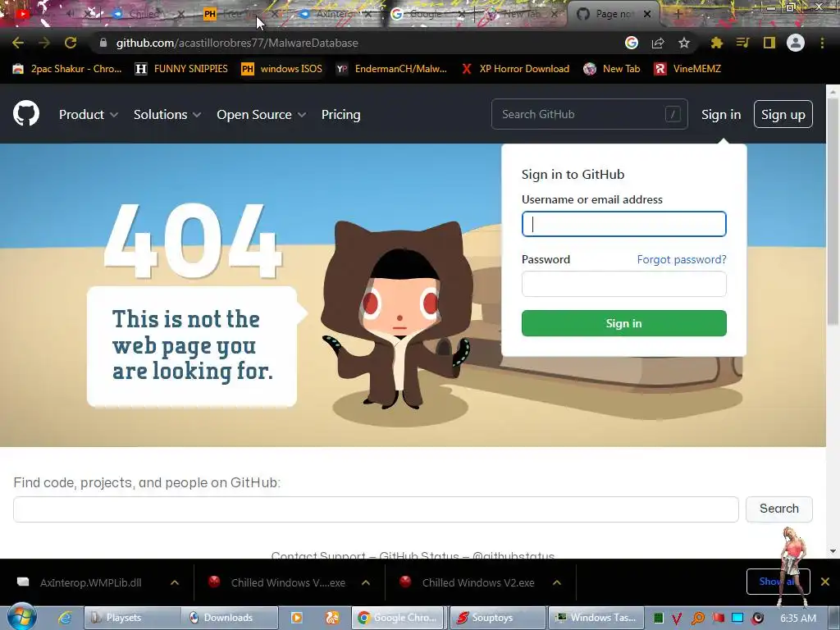Click the Sign up button
Image resolution: width=840 pixels, height=630 pixels.
coord(783,114)
